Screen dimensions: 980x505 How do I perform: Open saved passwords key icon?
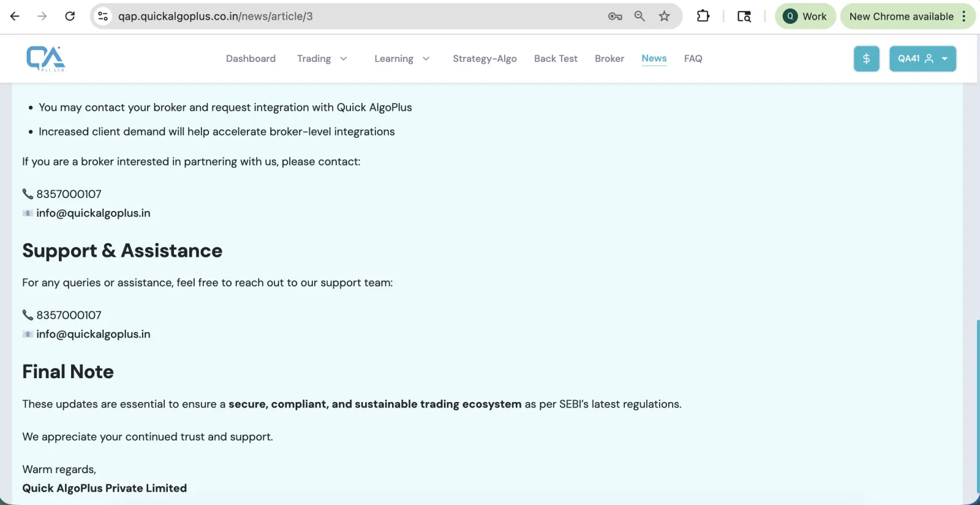point(615,17)
